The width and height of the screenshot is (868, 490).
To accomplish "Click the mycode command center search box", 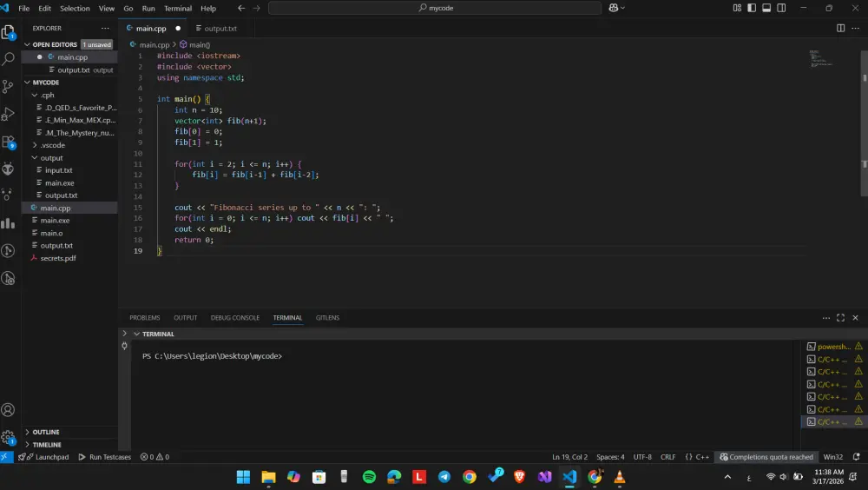I will point(435,8).
